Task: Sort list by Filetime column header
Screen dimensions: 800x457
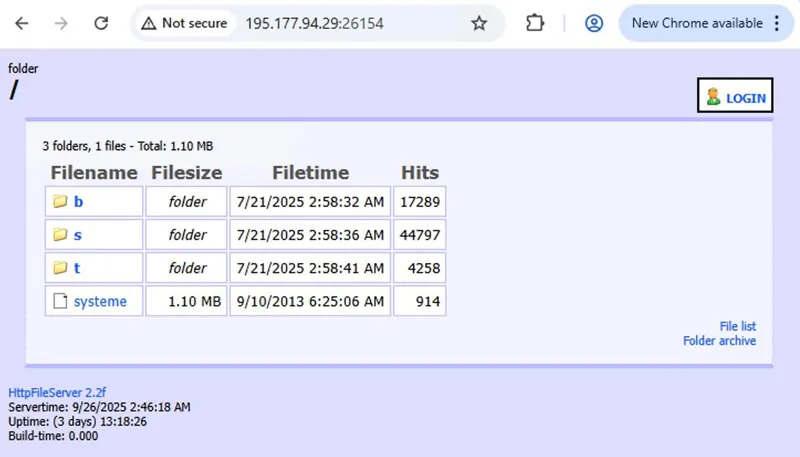Action: (x=310, y=173)
